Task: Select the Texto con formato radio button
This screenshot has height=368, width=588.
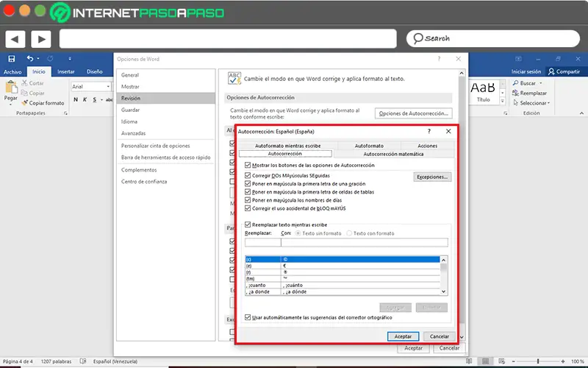Action: pyautogui.click(x=349, y=233)
